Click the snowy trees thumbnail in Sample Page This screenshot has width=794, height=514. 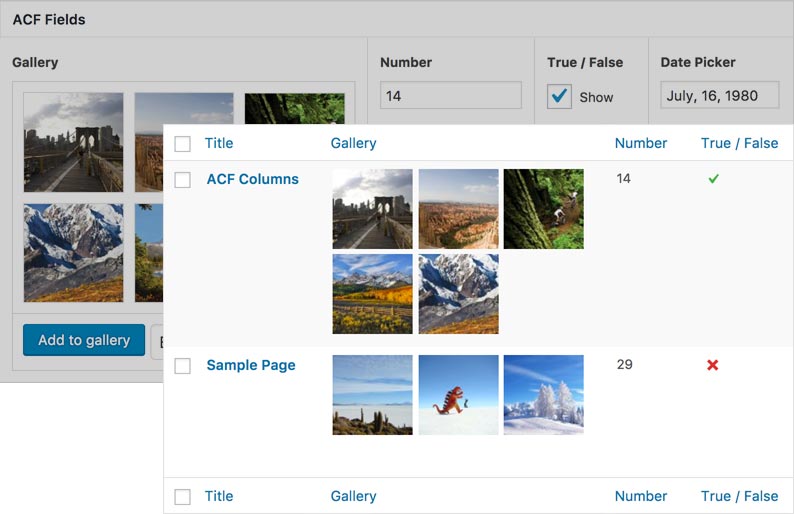[x=543, y=395]
